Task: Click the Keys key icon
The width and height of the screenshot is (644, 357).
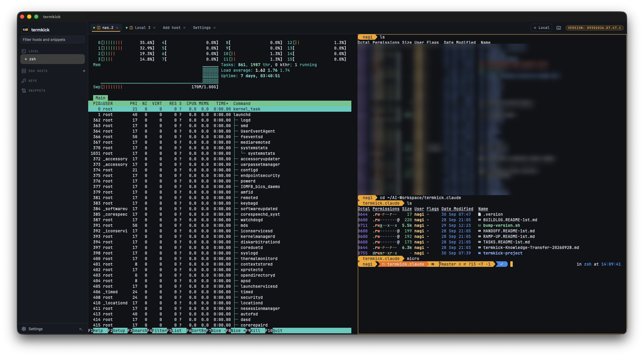Action: 24,81
